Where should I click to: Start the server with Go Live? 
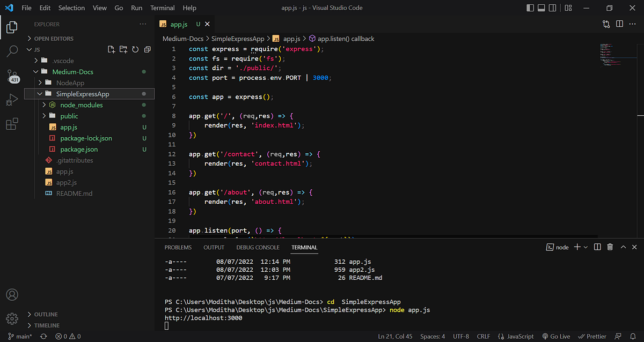tap(556, 336)
